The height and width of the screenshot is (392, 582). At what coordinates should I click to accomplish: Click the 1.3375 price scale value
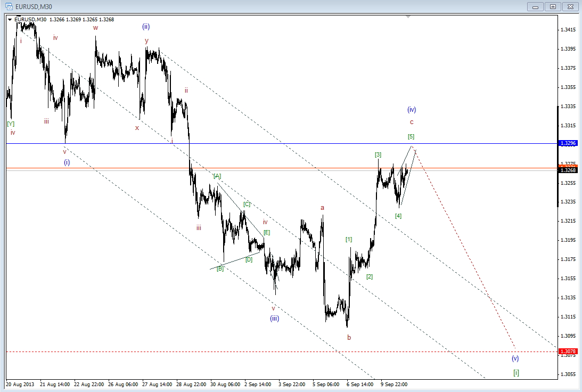568,68
